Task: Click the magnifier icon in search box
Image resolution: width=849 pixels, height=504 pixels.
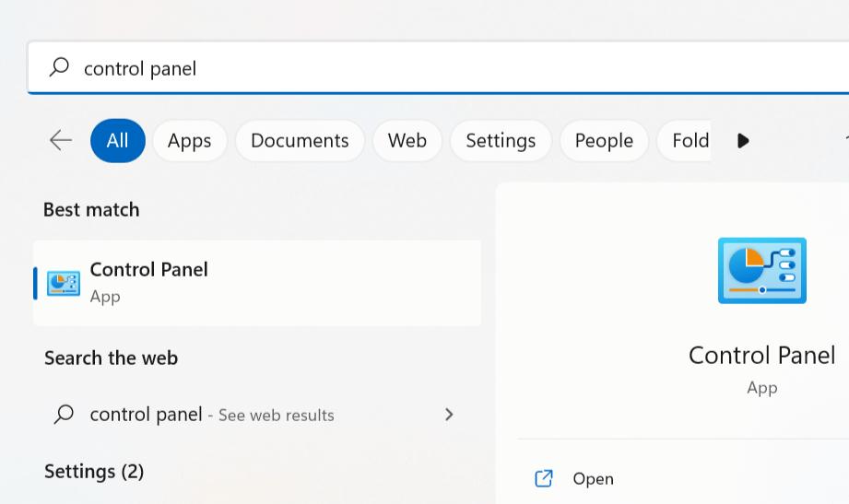Action: pyautogui.click(x=59, y=67)
